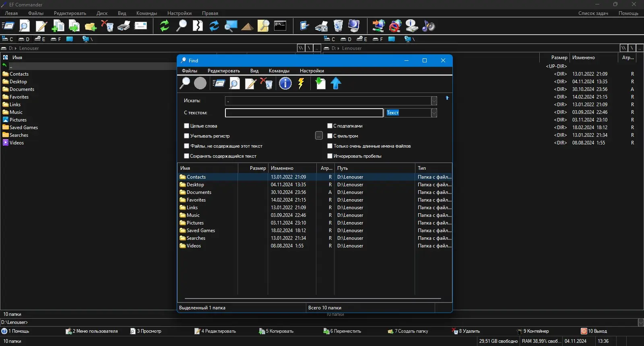Click the blue info icon in Find toolbar

point(285,83)
